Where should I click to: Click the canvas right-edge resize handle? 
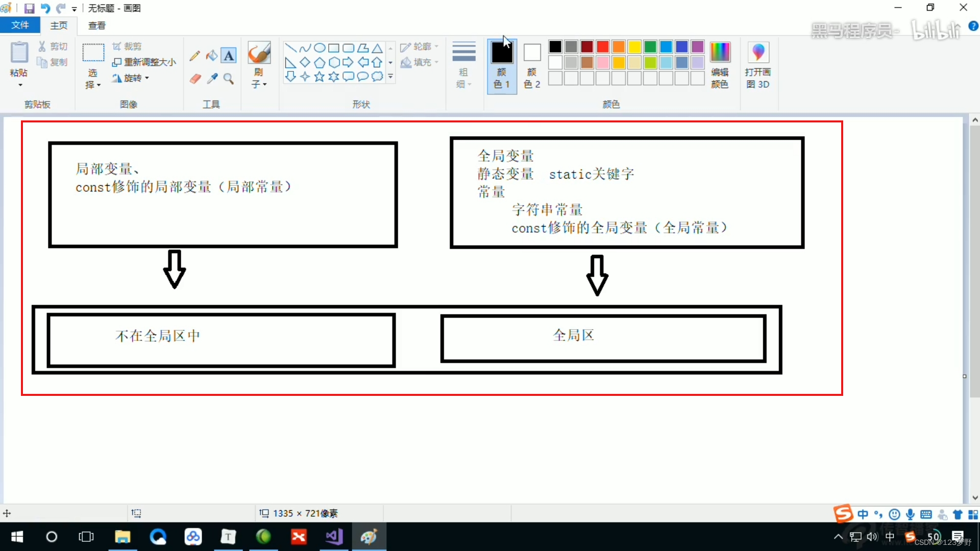(x=965, y=377)
